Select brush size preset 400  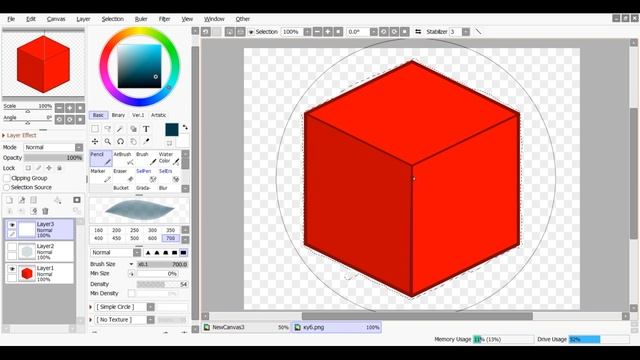click(98, 238)
